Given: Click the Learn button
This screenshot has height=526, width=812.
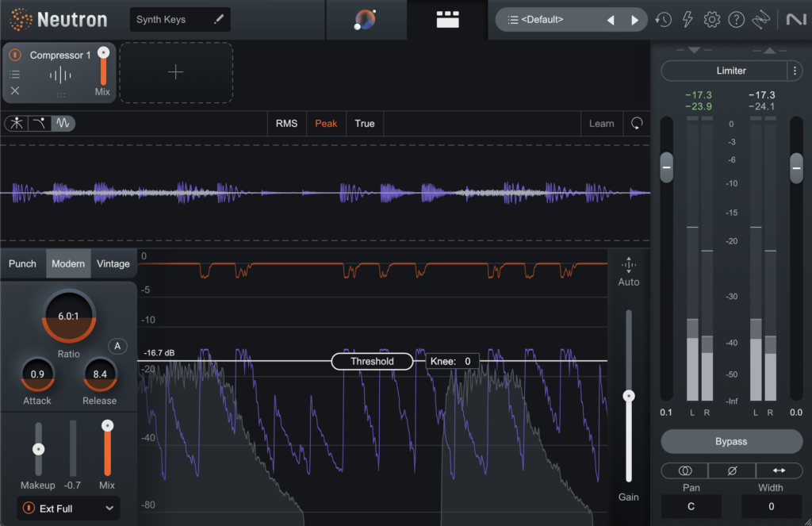Looking at the screenshot, I should [601, 123].
